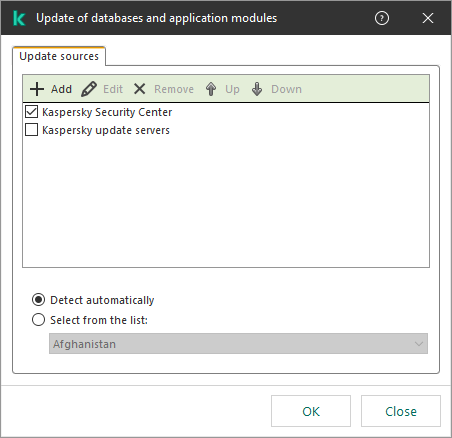452x438 pixels.
Task: Uncheck Kaspersky Security Center source
Action: click(x=31, y=112)
